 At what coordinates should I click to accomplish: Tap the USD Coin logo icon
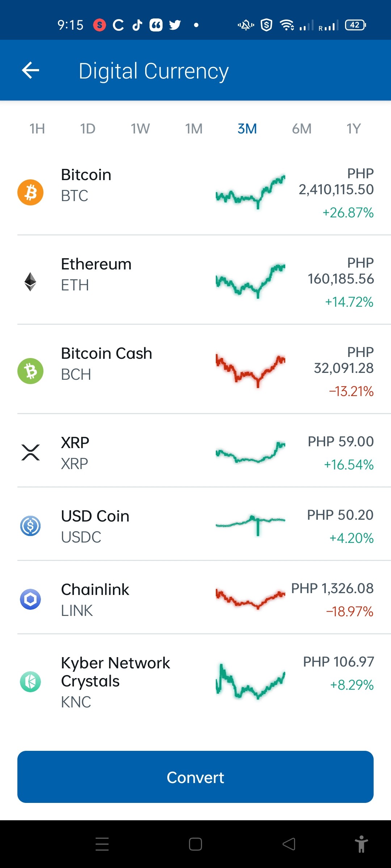click(x=30, y=526)
